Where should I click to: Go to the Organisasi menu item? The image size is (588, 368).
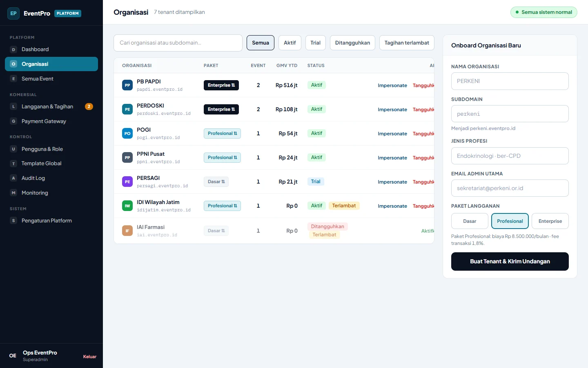[51, 64]
